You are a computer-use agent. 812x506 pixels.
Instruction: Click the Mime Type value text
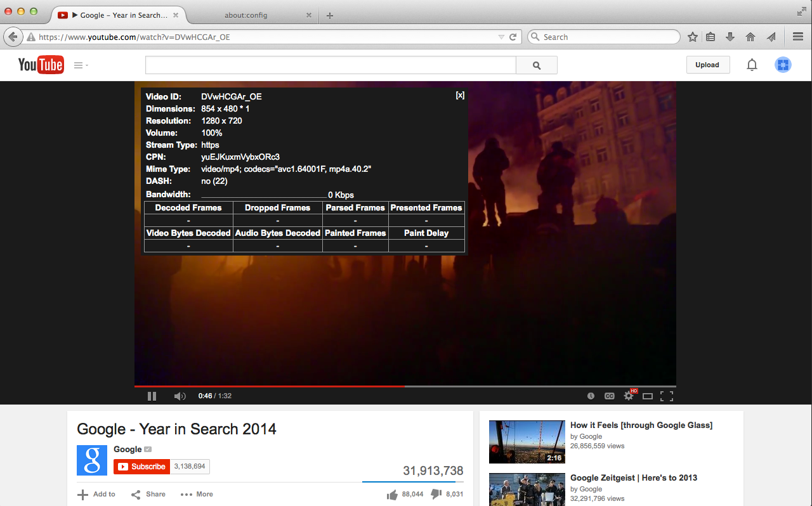[x=286, y=169]
